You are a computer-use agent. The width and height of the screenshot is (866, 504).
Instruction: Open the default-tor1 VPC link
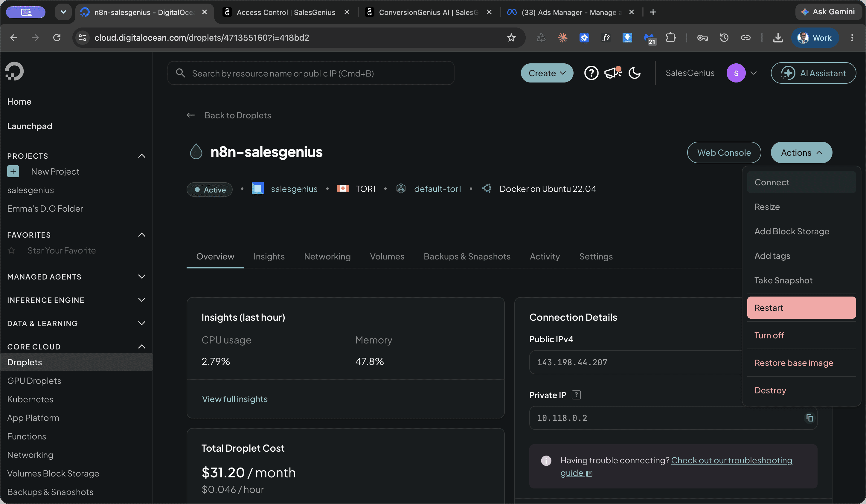click(x=437, y=189)
